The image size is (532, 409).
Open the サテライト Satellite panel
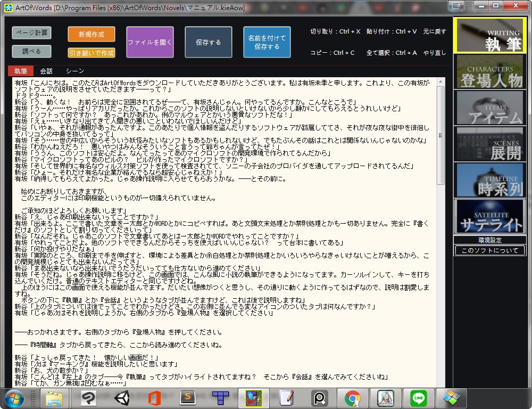[489, 216]
